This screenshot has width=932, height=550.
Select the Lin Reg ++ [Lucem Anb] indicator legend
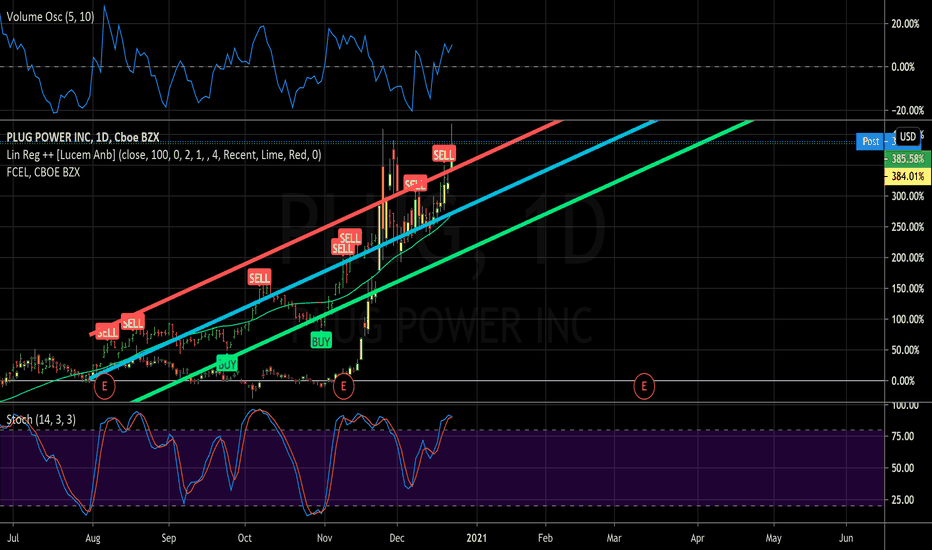pyautogui.click(x=164, y=155)
